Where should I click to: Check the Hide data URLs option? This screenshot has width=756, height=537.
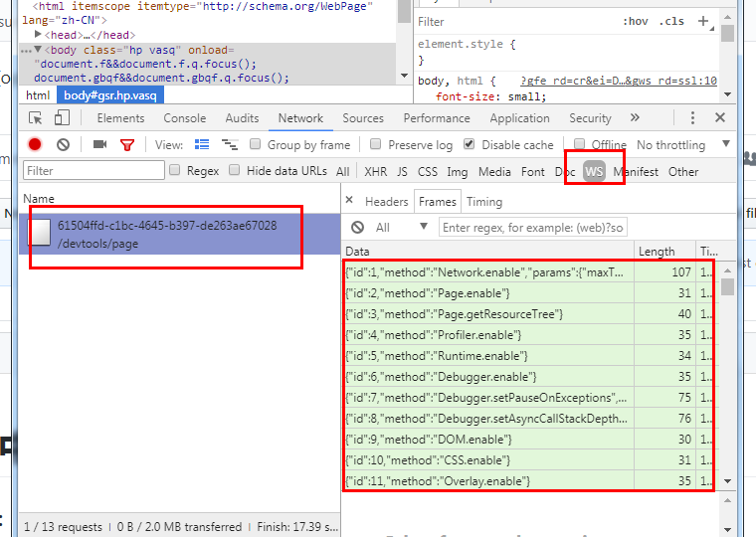235,171
